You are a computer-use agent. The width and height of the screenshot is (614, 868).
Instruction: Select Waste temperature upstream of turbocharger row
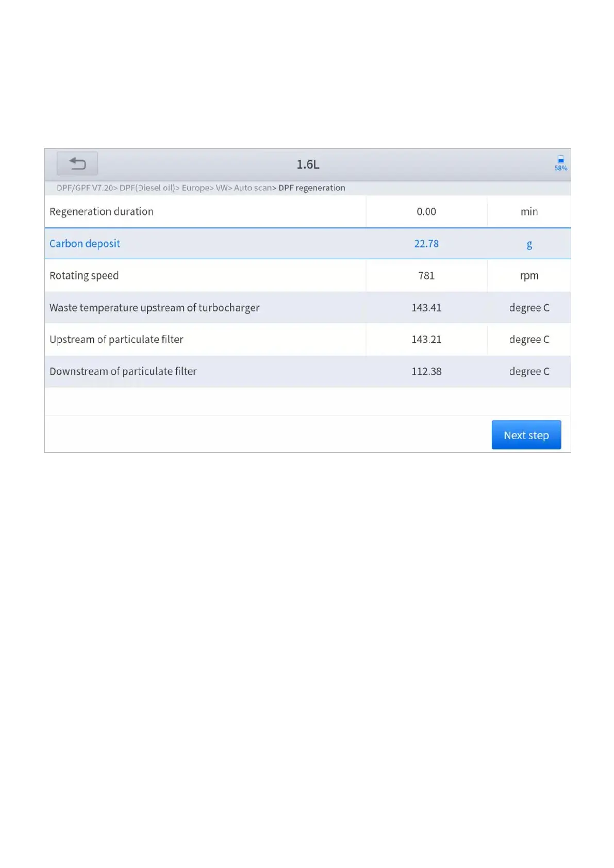point(154,308)
